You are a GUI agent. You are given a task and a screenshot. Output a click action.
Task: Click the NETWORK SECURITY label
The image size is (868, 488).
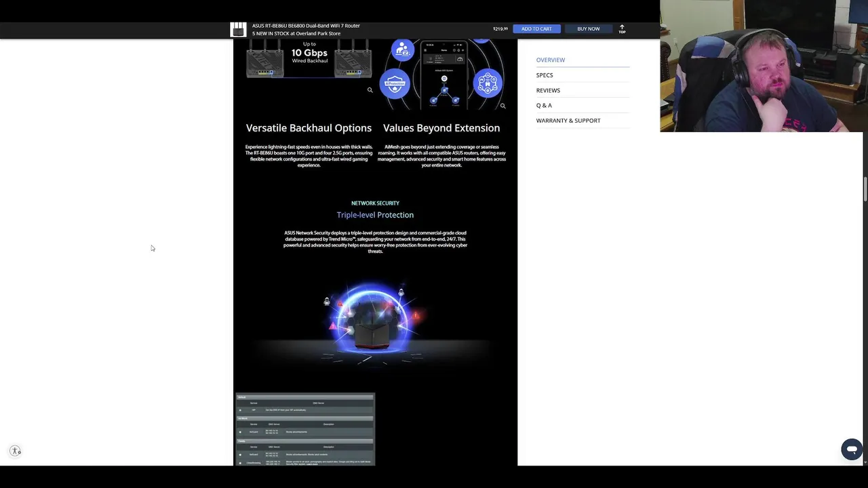pyautogui.click(x=375, y=203)
